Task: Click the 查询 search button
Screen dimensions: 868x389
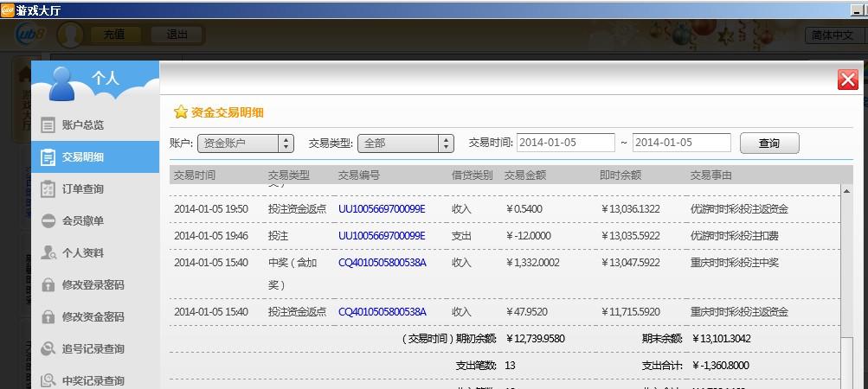Action: click(x=769, y=143)
